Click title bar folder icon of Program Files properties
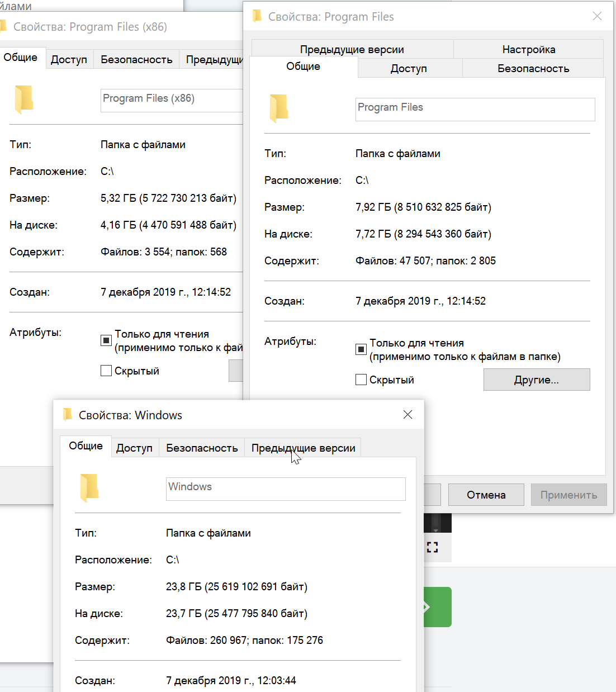 pyautogui.click(x=257, y=16)
